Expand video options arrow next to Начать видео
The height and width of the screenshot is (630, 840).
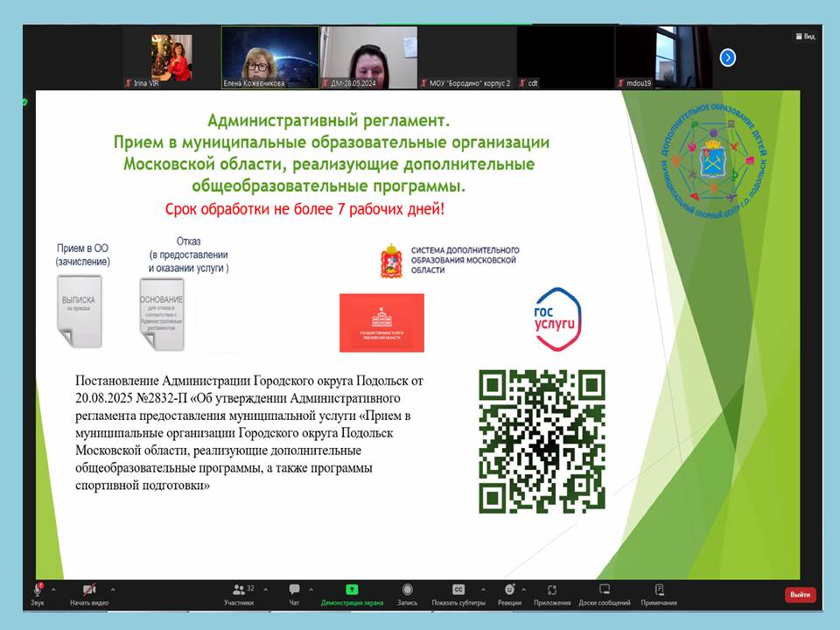[x=113, y=589]
